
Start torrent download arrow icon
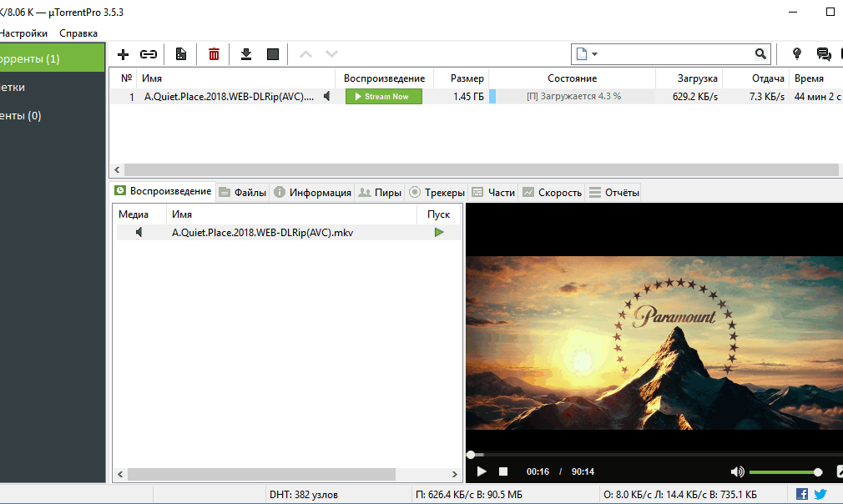click(x=246, y=54)
